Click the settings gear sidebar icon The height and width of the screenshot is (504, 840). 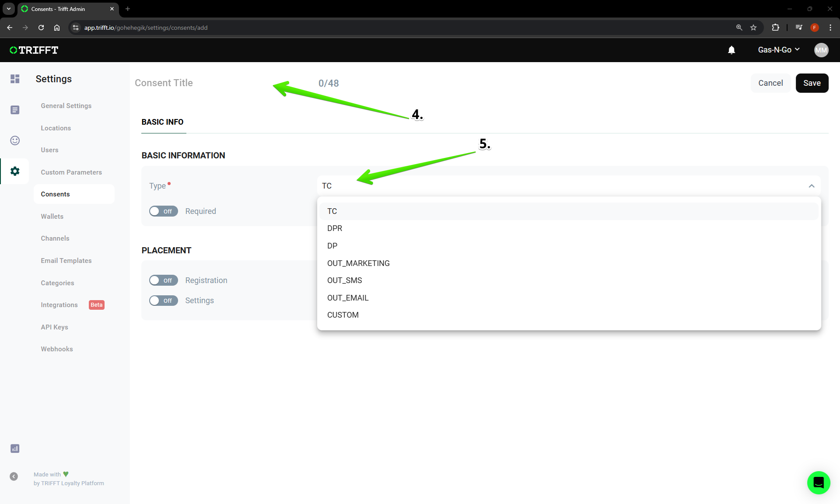pyautogui.click(x=15, y=171)
